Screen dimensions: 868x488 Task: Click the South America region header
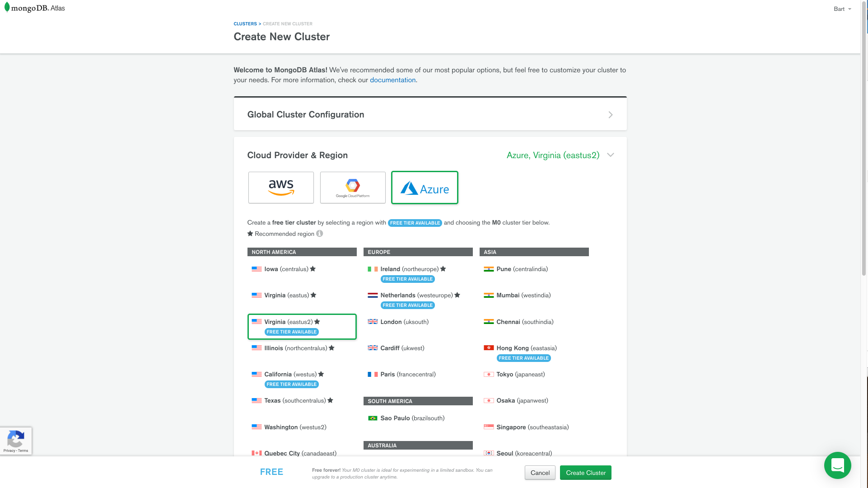tap(418, 401)
